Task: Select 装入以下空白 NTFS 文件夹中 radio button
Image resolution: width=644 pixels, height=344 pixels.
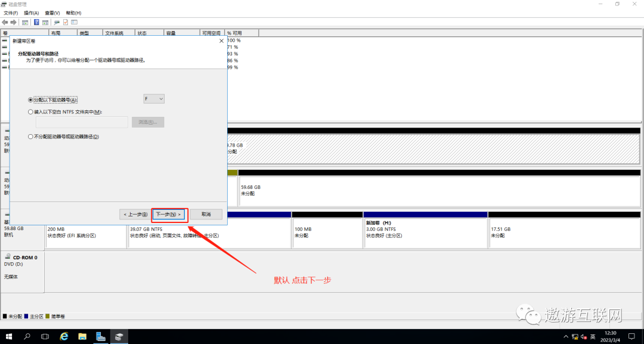Action: [x=30, y=111]
